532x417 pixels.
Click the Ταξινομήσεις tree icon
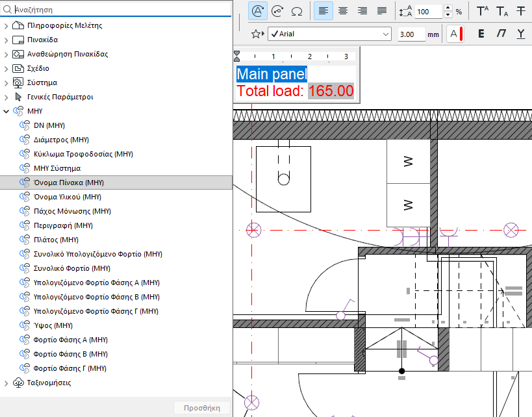pyautogui.click(x=18, y=383)
